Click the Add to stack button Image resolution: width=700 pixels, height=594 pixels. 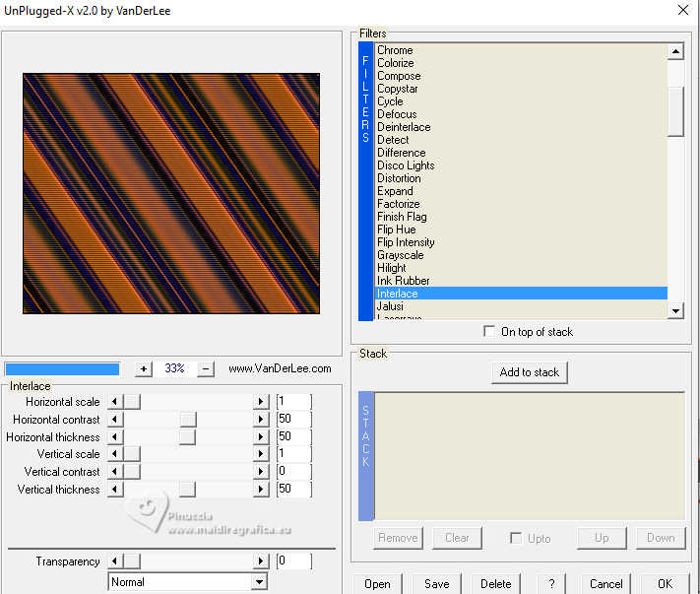click(530, 372)
